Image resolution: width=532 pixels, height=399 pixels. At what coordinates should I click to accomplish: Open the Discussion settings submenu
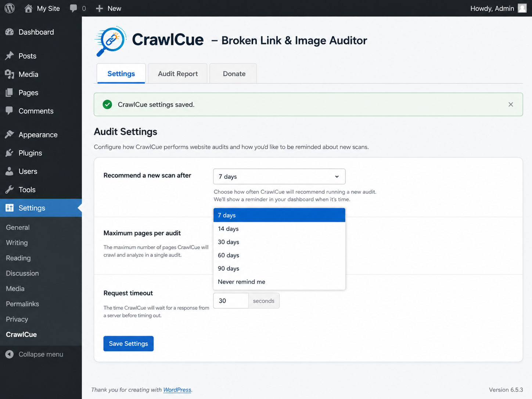(x=22, y=273)
